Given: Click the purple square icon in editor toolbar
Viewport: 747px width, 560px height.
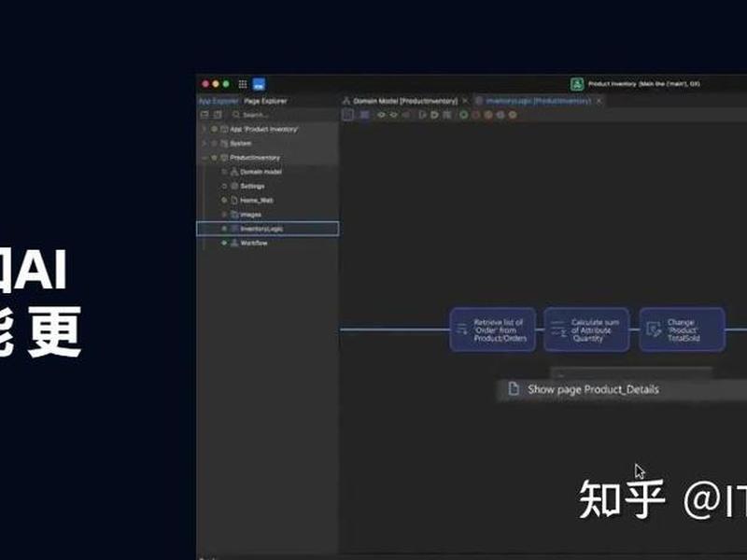Looking at the screenshot, I should point(364,115).
